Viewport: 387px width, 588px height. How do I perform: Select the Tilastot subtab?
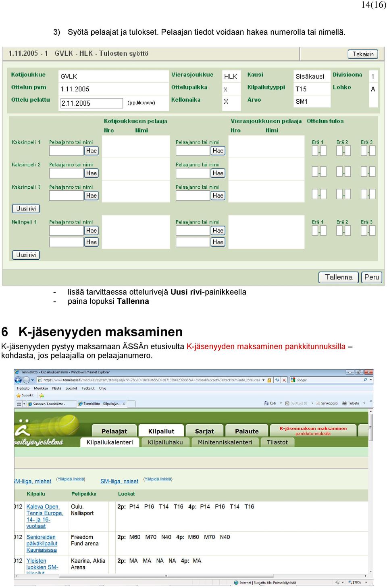tap(277, 442)
